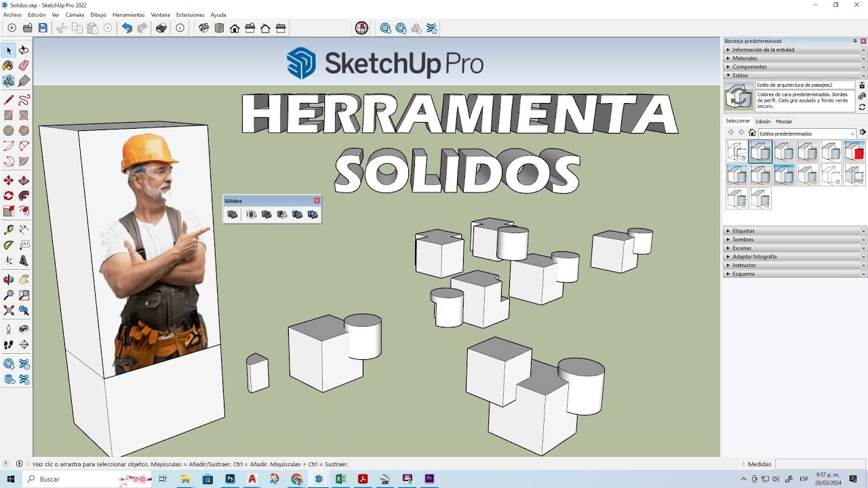Click the styles details arrow button
The width and height of the screenshot is (868, 488).
(x=863, y=133)
